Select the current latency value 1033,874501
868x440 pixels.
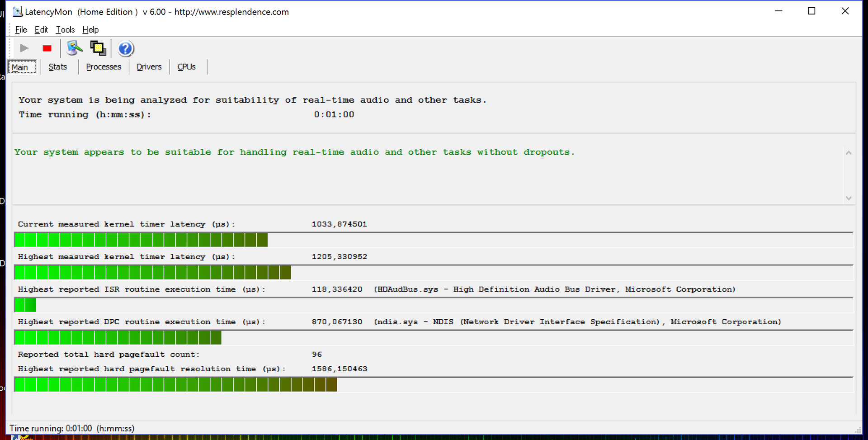[340, 224]
